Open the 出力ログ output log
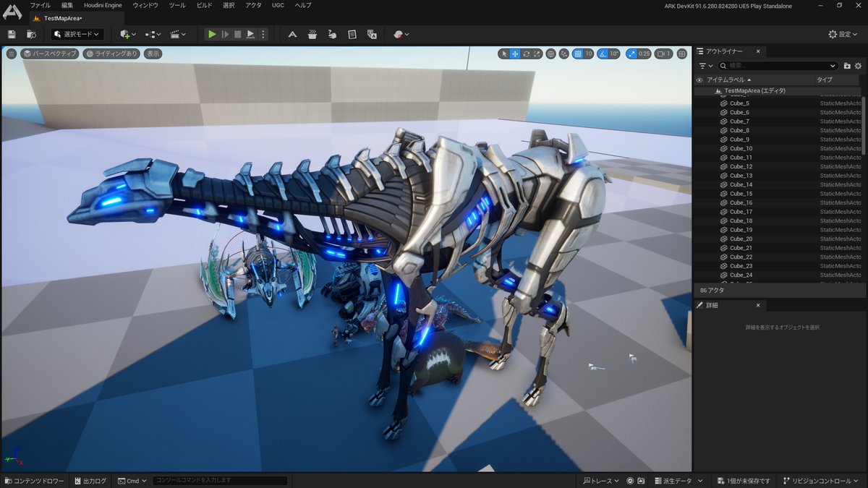This screenshot has height=488, width=868. pyautogui.click(x=89, y=481)
